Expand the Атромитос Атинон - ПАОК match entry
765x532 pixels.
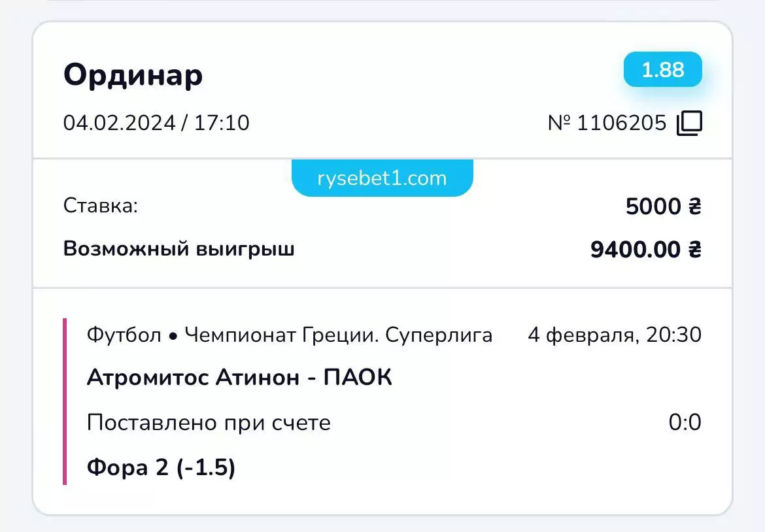coord(239,376)
